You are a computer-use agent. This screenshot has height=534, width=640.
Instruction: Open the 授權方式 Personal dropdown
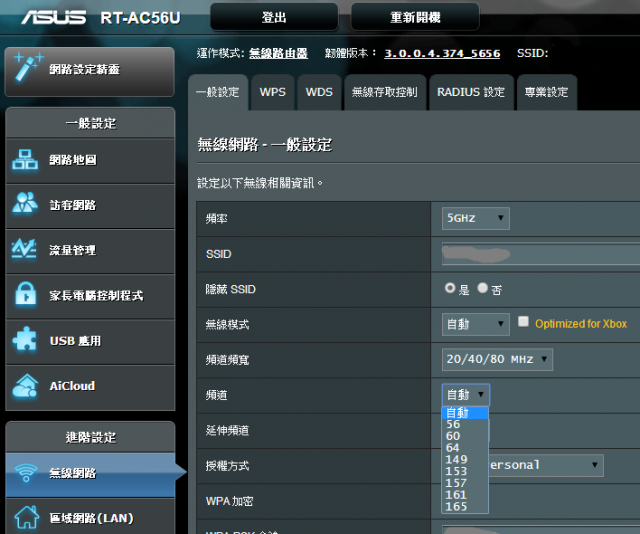point(546,465)
